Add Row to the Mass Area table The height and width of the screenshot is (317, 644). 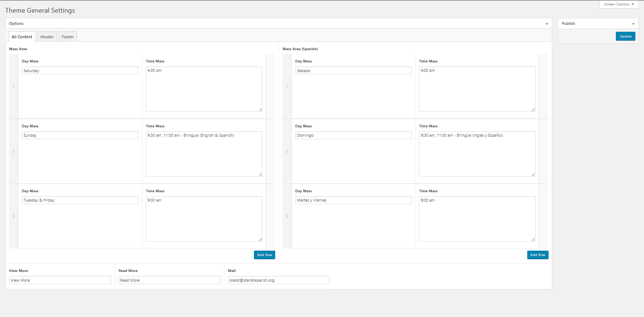click(264, 255)
